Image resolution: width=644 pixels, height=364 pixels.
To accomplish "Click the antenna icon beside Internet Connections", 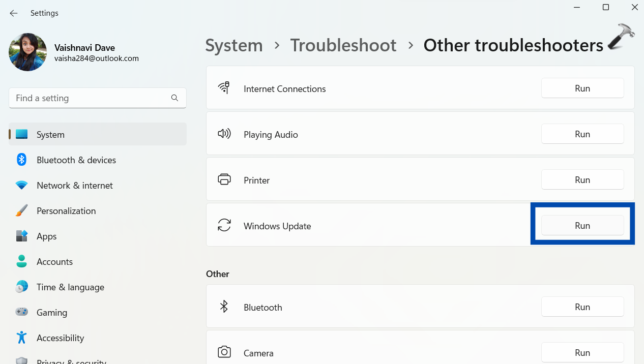I will tap(224, 87).
